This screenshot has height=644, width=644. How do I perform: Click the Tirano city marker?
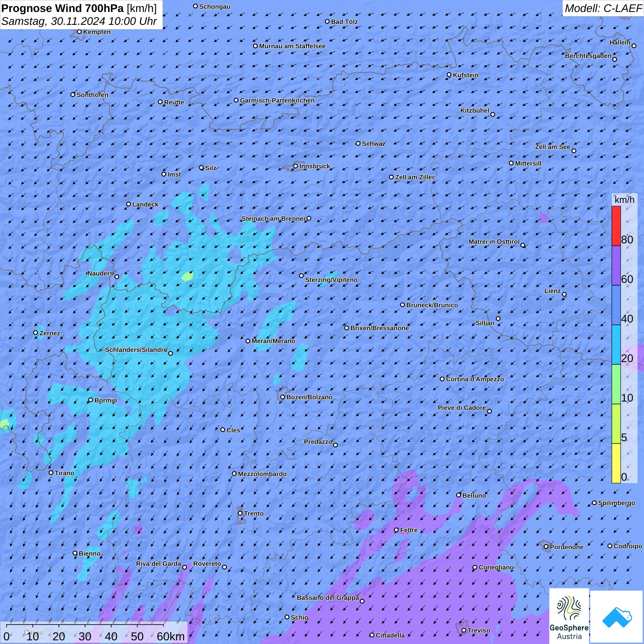(x=51, y=472)
